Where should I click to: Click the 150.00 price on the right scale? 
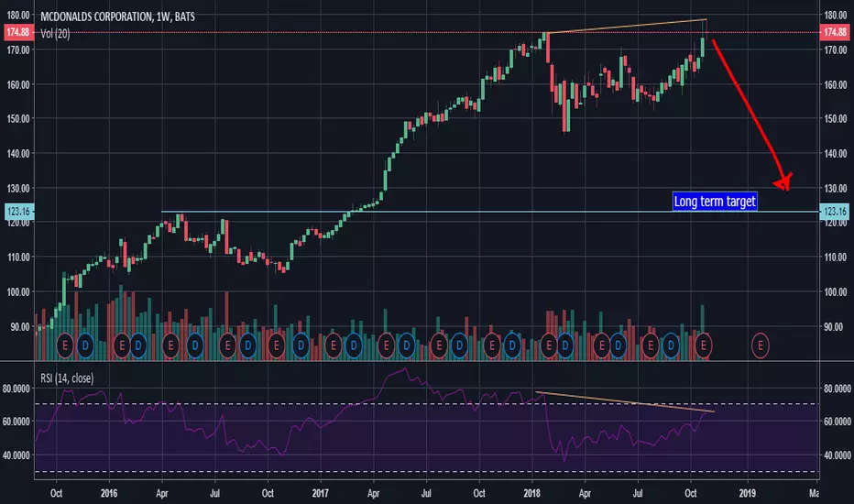click(x=836, y=118)
